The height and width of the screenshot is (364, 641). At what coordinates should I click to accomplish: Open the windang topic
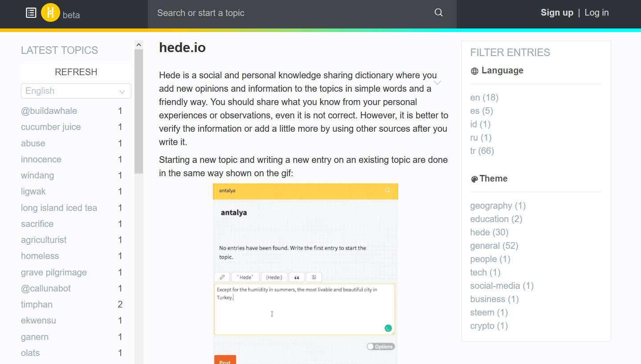tap(37, 175)
